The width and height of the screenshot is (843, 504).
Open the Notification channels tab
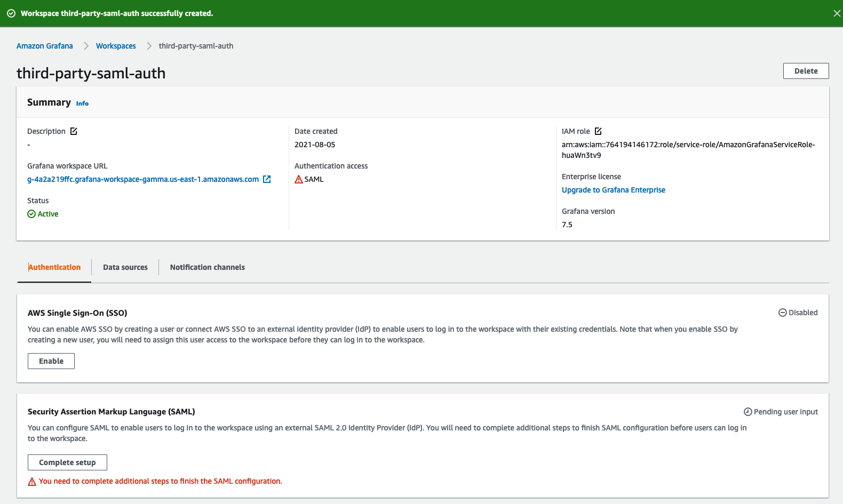tap(208, 267)
